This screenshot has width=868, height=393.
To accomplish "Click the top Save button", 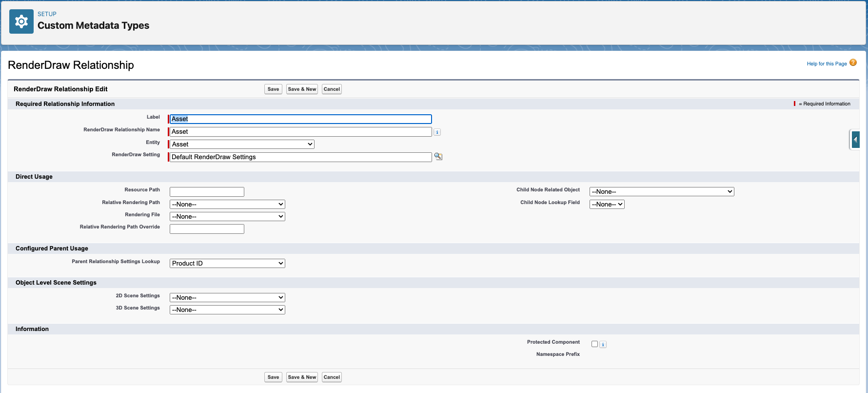I will [273, 89].
